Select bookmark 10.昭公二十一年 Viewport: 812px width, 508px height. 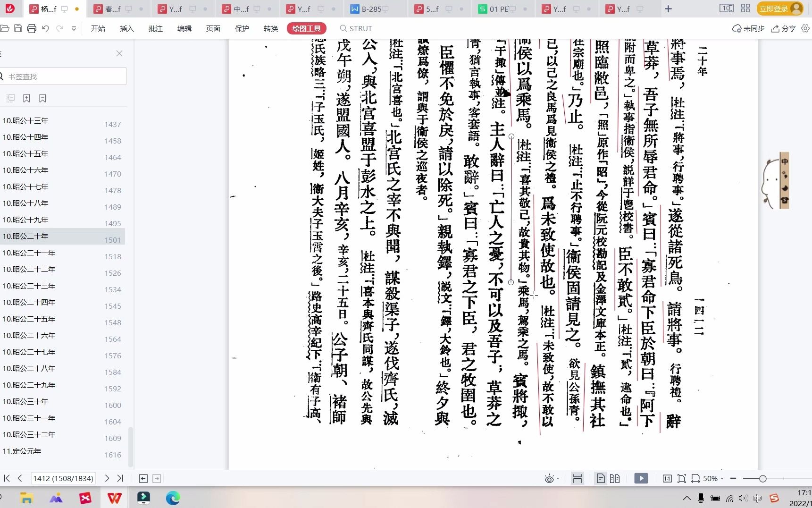pos(29,253)
